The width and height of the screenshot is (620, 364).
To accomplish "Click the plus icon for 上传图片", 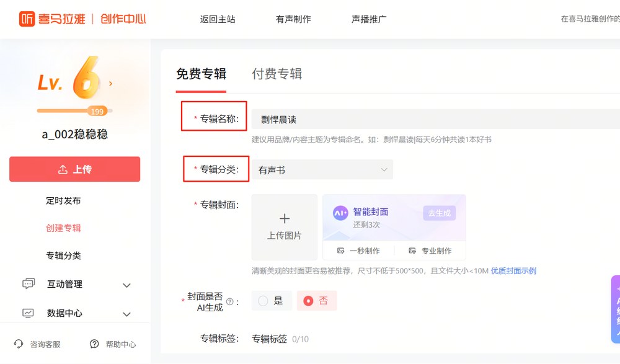I will tap(285, 218).
